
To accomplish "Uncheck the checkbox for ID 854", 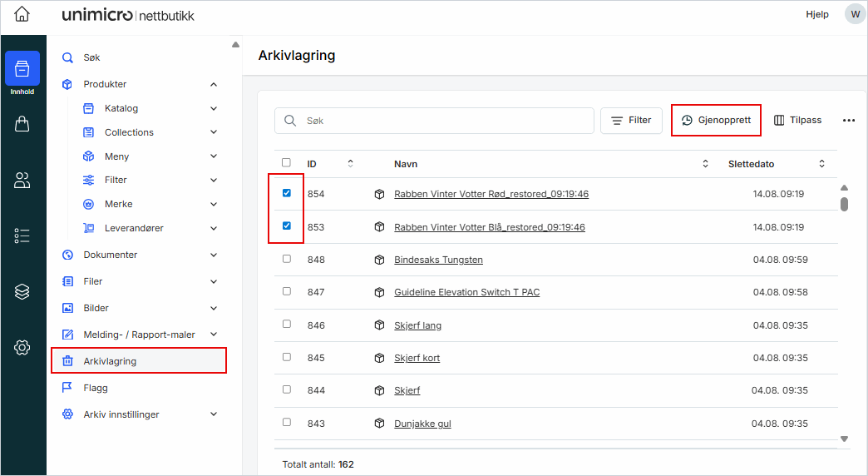I will tap(287, 193).
